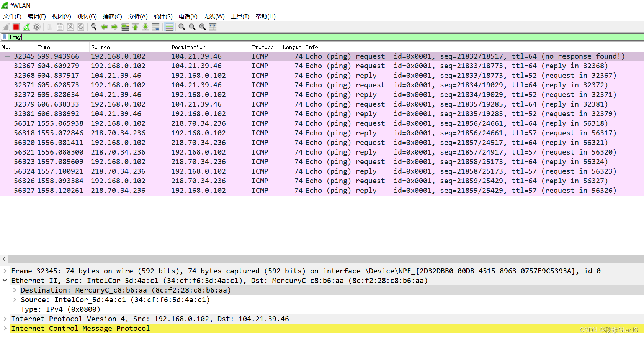Sort packets by the No. column header
The height and width of the screenshot is (337, 644).
pyautogui.click(x=18, y=47)
